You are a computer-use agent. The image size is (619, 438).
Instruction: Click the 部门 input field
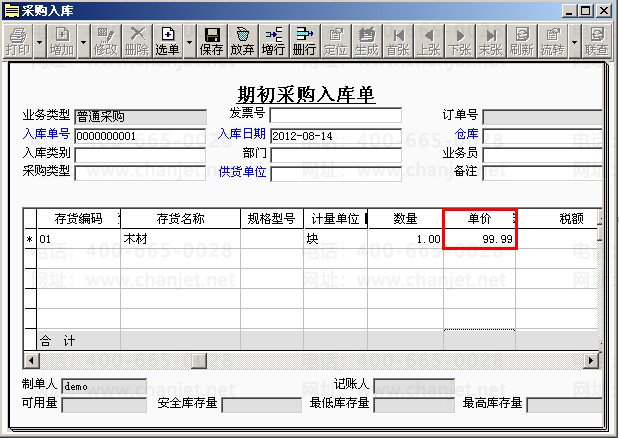tap(336, 155)
